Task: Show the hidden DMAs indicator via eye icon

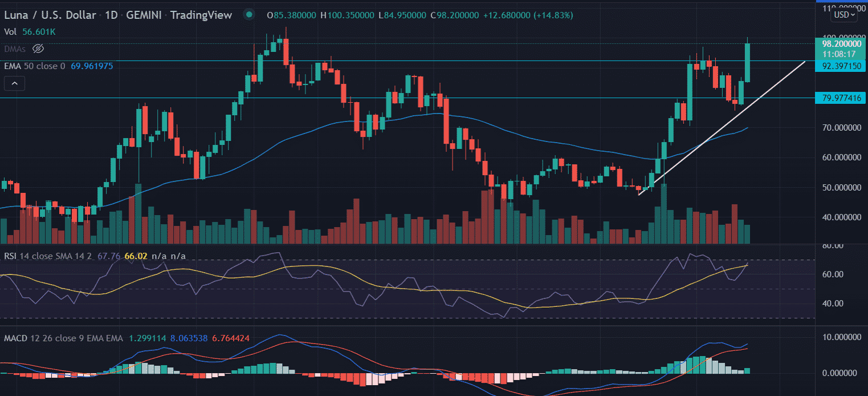Action: tap(38, 49)
